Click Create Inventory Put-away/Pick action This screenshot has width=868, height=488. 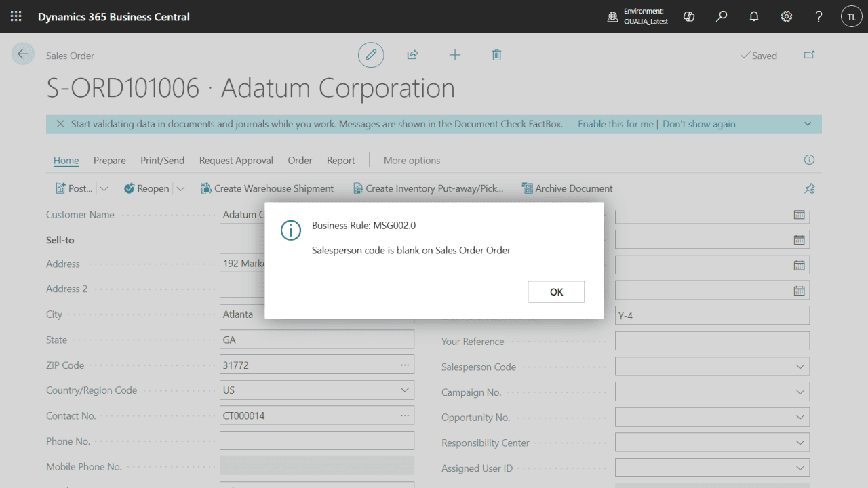click(x=428, y=188)
